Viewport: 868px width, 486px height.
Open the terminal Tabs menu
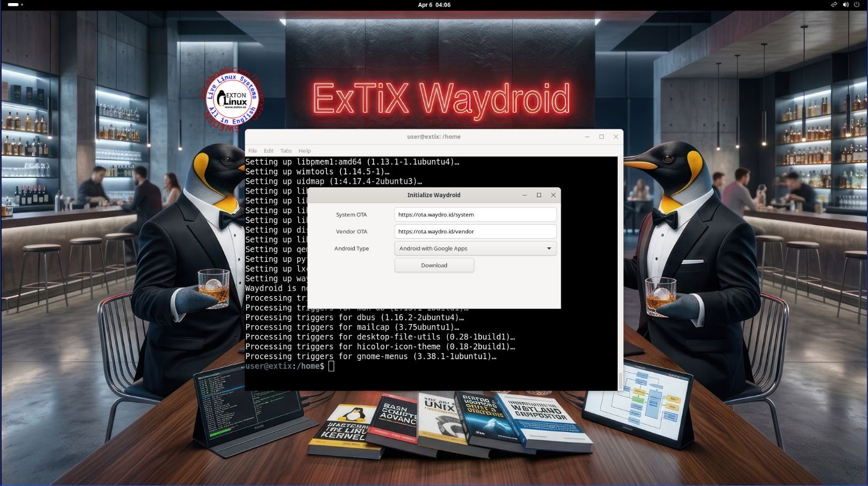[286, 151]
